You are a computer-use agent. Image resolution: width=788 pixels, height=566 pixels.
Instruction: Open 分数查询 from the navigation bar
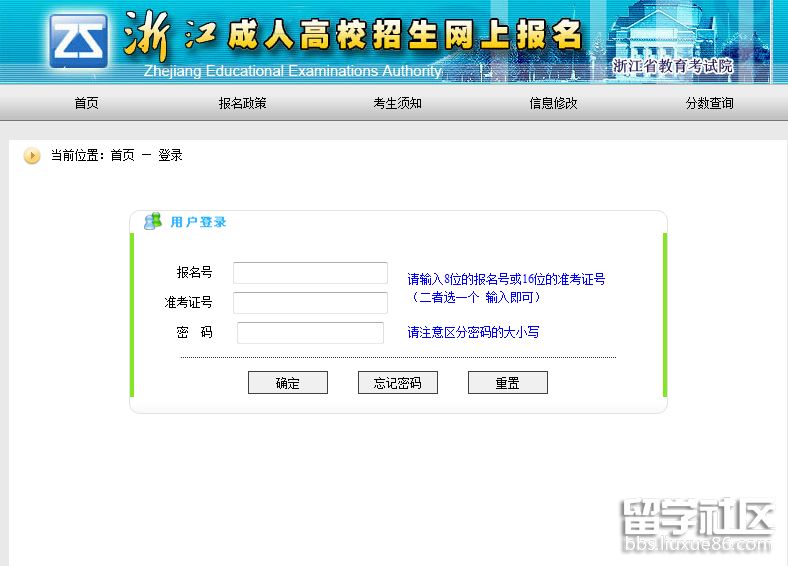pos(709,103)
